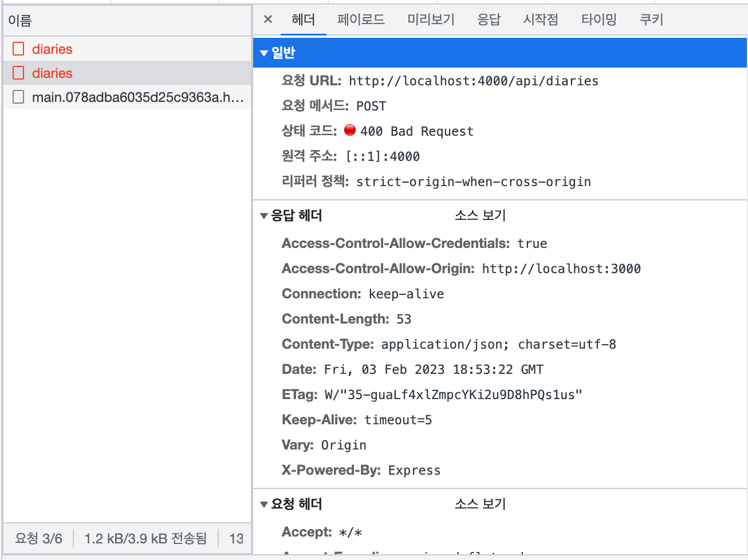Click the red error status icon
The height and width of the screenshot is (560, 748).
click(x=349, y=131)
